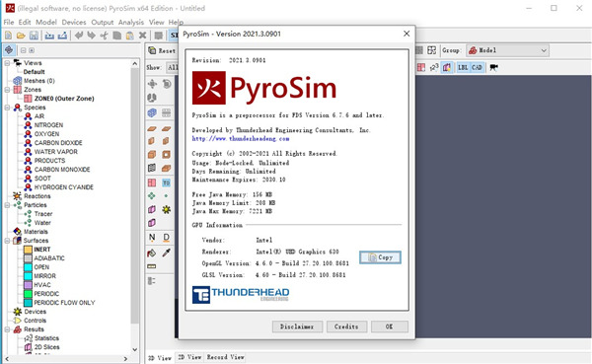
Task: Click the Disclaimer button
Action: pos(297,327)
